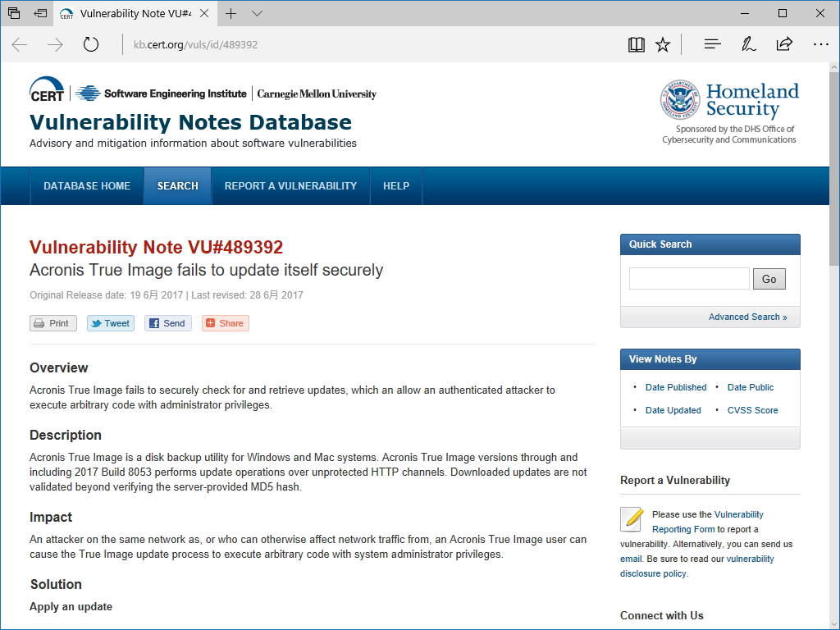Open the SEARCH nav item
Screen dimensions: 840x630
coord(177,186)
